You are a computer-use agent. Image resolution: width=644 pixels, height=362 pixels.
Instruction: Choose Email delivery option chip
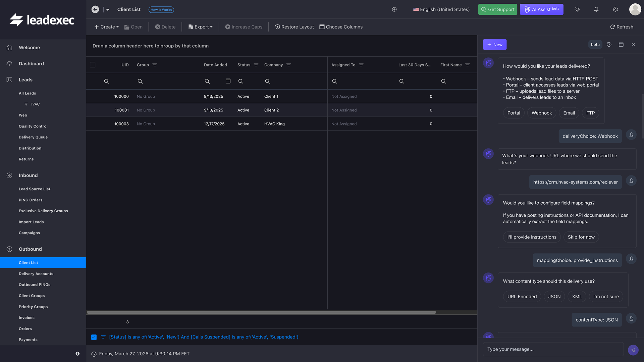(569, 113)
